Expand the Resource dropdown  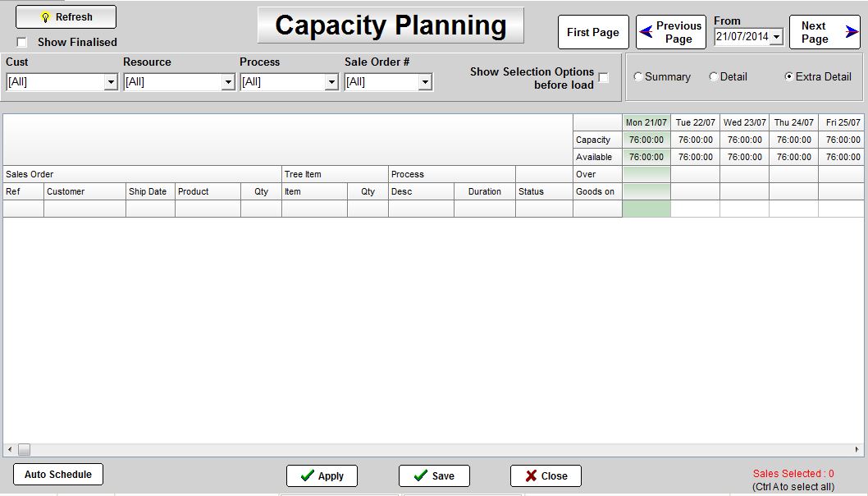click(228, 82)
